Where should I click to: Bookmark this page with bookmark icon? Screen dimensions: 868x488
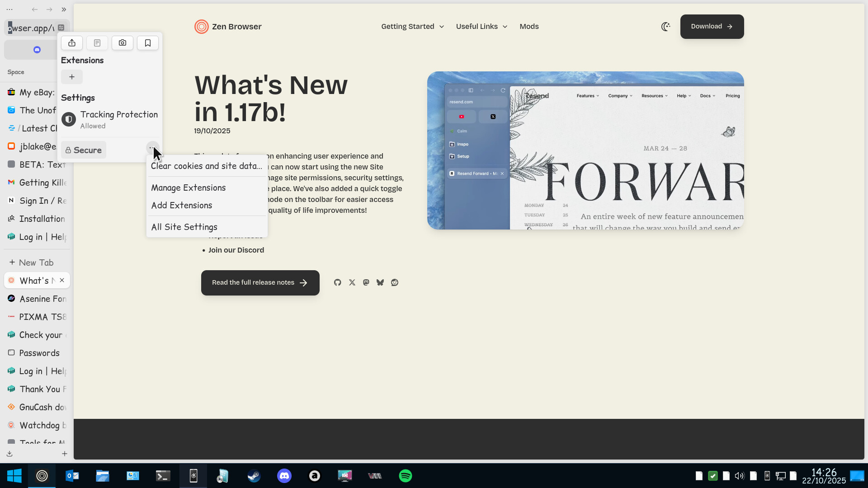point(148,43)
